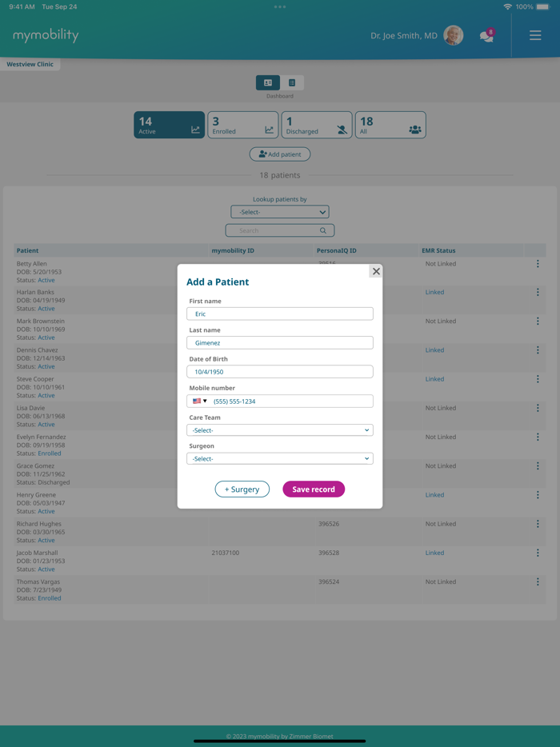Open options menu for Lisa Davie
Image resolution: width=560 pixels, height=747 pixels.
(538, 408)
